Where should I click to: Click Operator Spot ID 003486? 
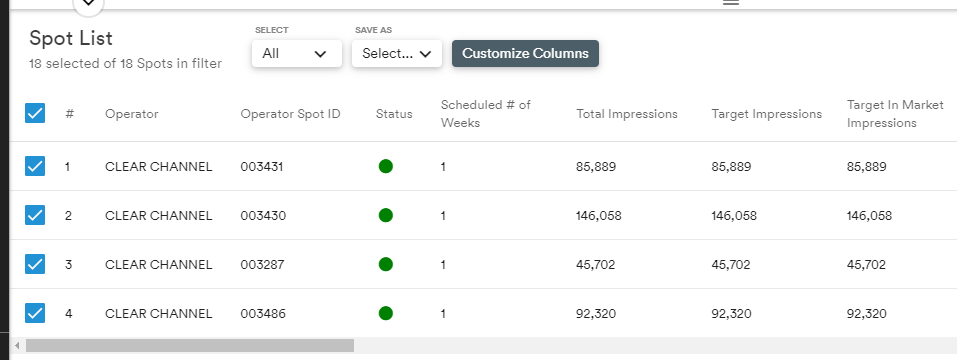click(263, 314)
